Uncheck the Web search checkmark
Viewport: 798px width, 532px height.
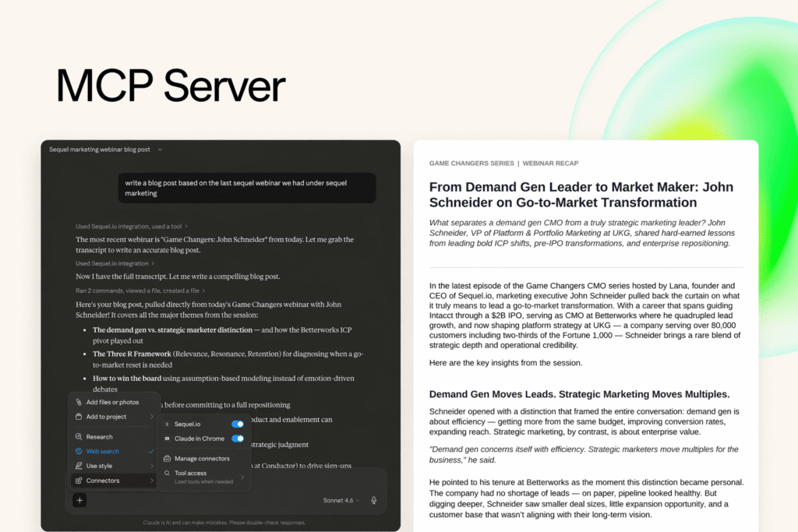click(x=151, y=451)
